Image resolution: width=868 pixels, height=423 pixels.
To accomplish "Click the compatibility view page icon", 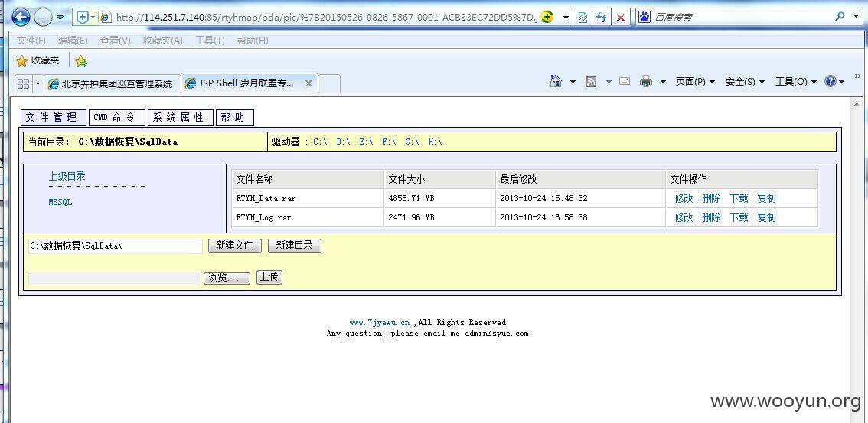I will pos(582,18).
